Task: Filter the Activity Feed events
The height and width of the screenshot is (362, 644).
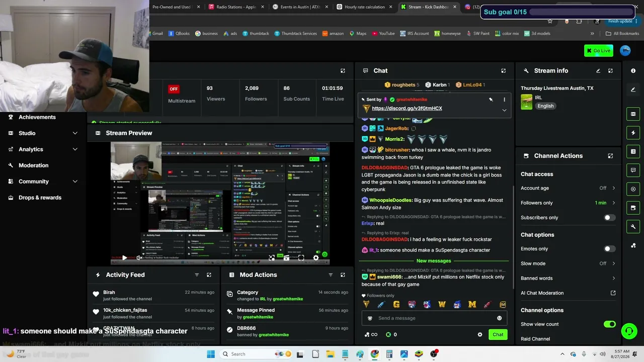Action: (197, 275)
